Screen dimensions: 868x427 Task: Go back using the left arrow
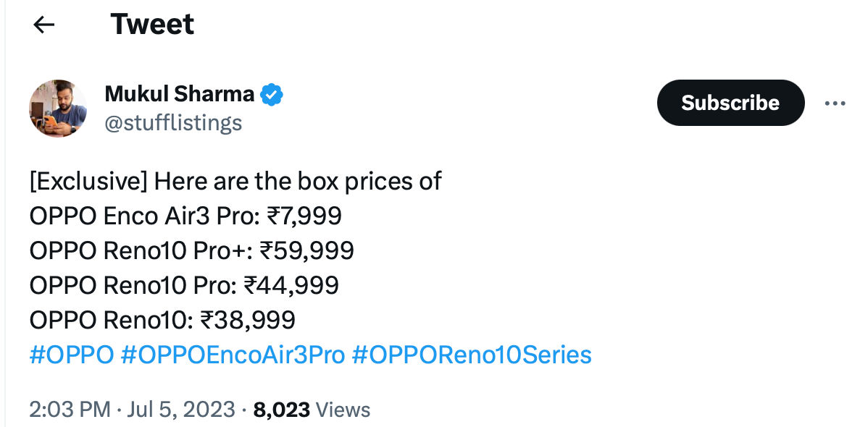coord(43,25)
